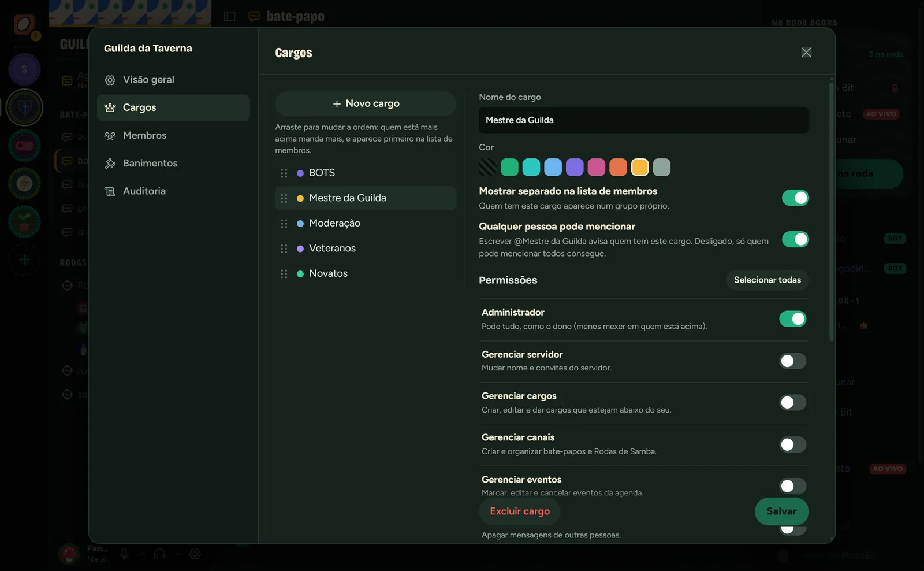
Task: Click the Novo cargo button
Action: pos(366,103)
